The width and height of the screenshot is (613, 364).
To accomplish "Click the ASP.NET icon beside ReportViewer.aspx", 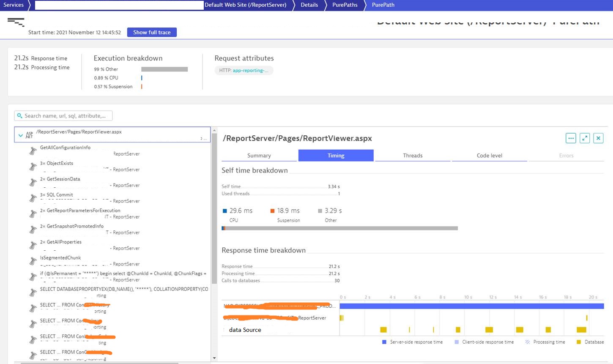I will pyautogui.click(x=29, y=134).
